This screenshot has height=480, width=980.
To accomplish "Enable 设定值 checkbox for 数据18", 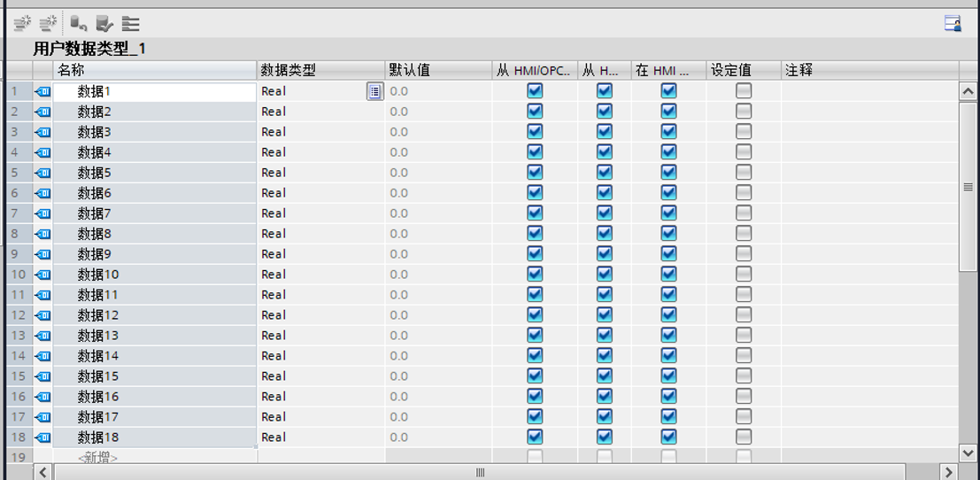I will pyautogui.click(x=743, y=437).
